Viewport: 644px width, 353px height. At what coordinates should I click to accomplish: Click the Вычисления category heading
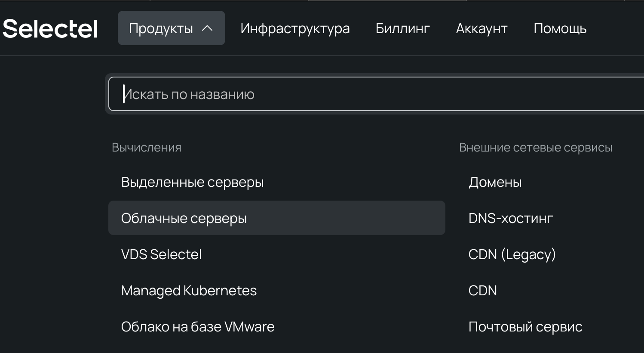[x=147, y=147]
